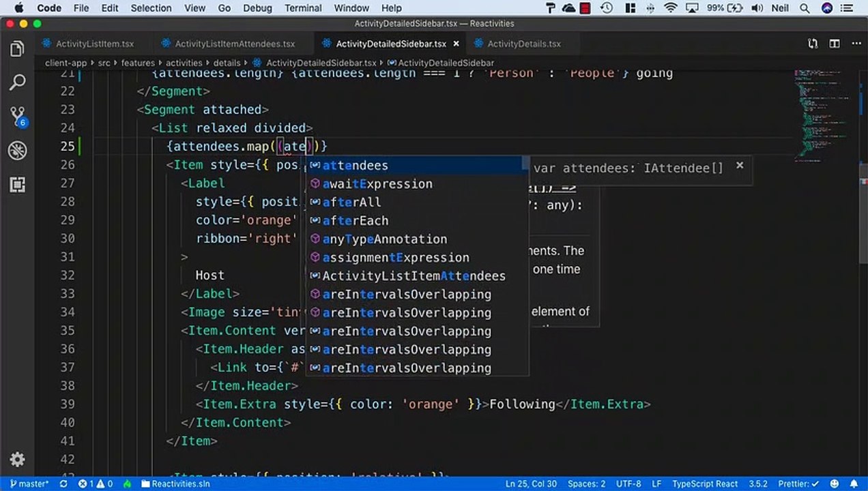Click the Time Machine icon in menu bar
Image resolution: width=868 pixels, height=491 pixels.
click(x=607, y=8)
